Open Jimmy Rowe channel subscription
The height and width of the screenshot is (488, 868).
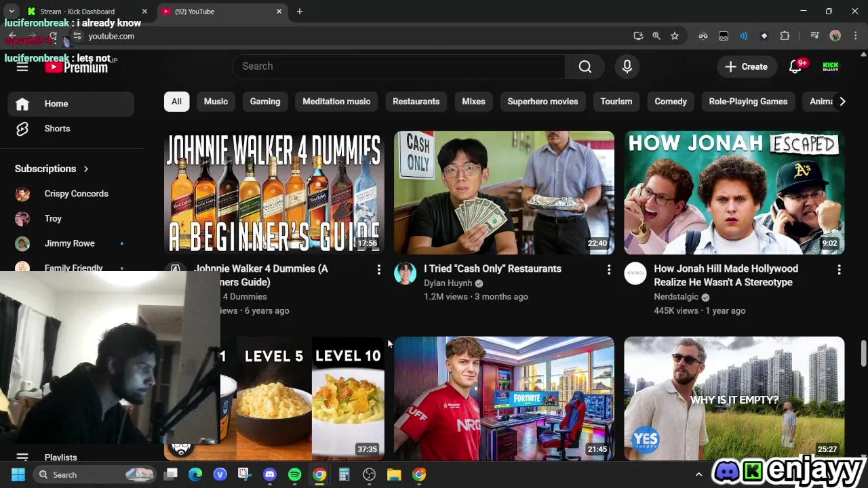pyautogui.click(x=71, y=243)
